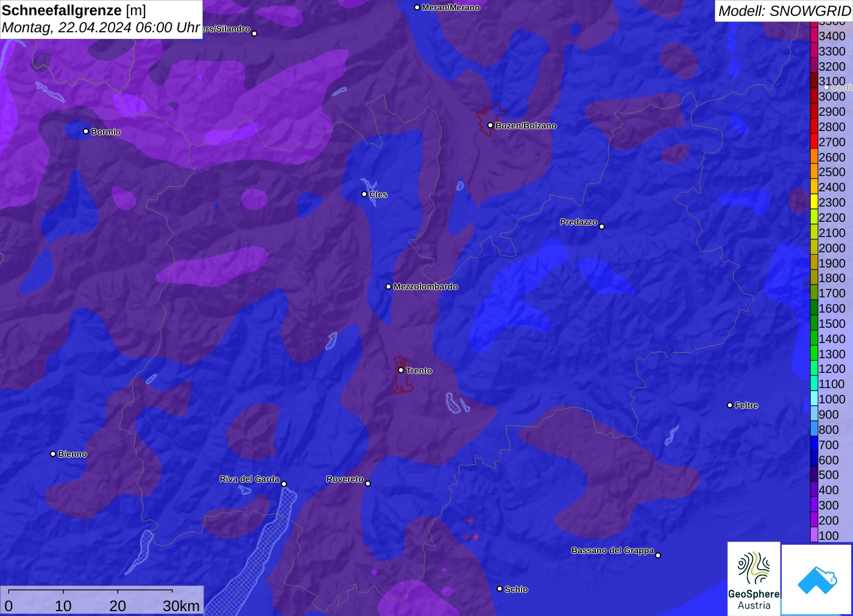Select the Mezzolombardo marker dot
The image size is (853, 616).
pos(389,286)
